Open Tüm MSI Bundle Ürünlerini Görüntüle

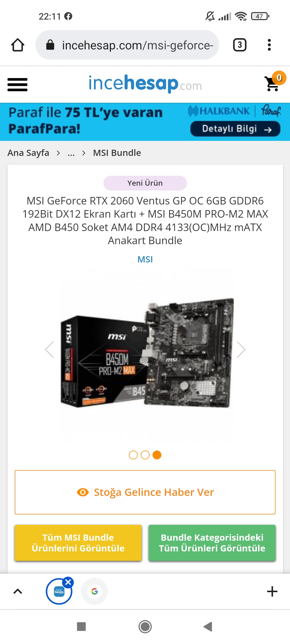pos(78,543)
